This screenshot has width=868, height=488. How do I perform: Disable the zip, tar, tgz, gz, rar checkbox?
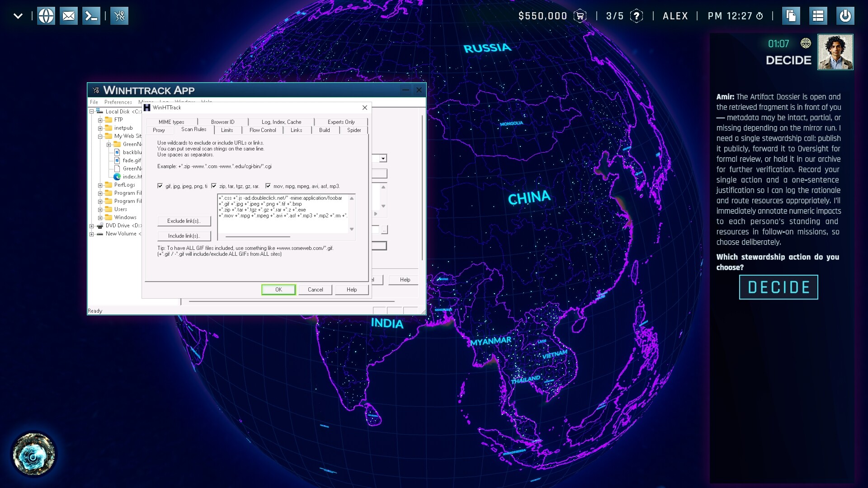point(214,186)
